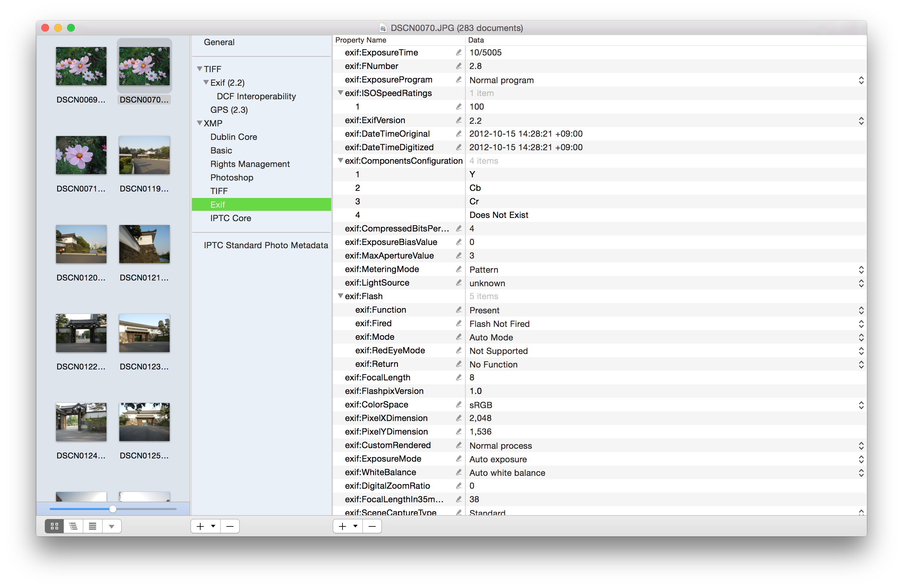Collapse the exif:ComponentsConfiguration group
Image resolution: width=903 pixels, height=588 pixels.
pyautogui.click(x=340, y=161)
